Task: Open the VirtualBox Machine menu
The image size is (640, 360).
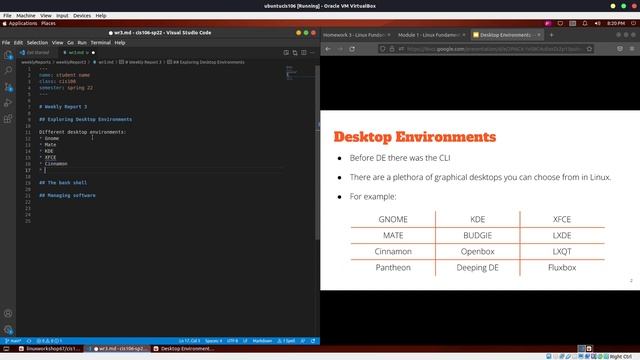Action: click(x=26, y=16)
